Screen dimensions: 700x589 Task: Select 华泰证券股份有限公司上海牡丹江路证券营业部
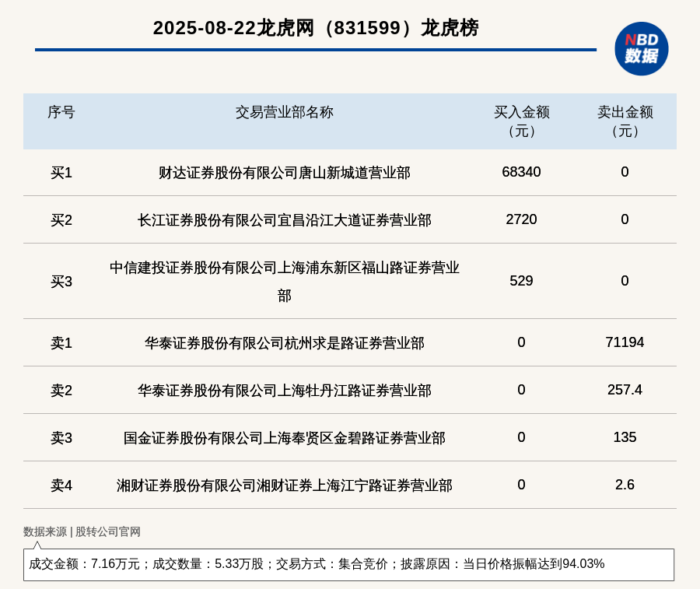coord(285,391)
